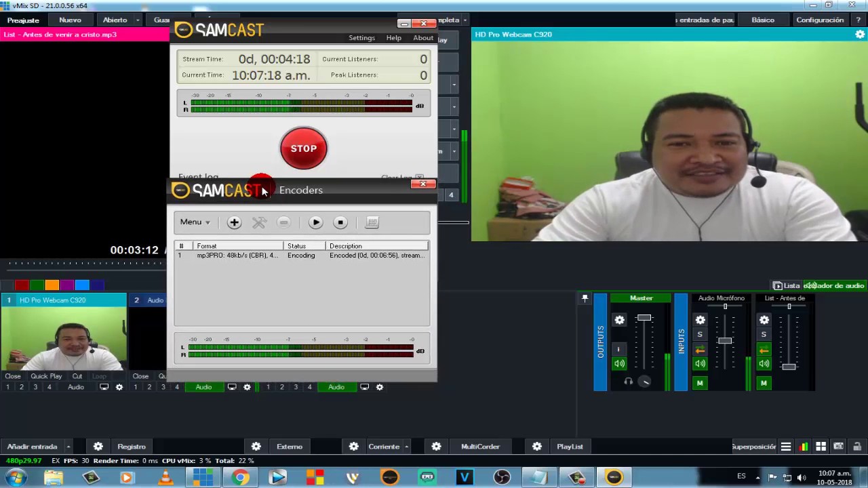Click the Externo output button

point(290,447)
